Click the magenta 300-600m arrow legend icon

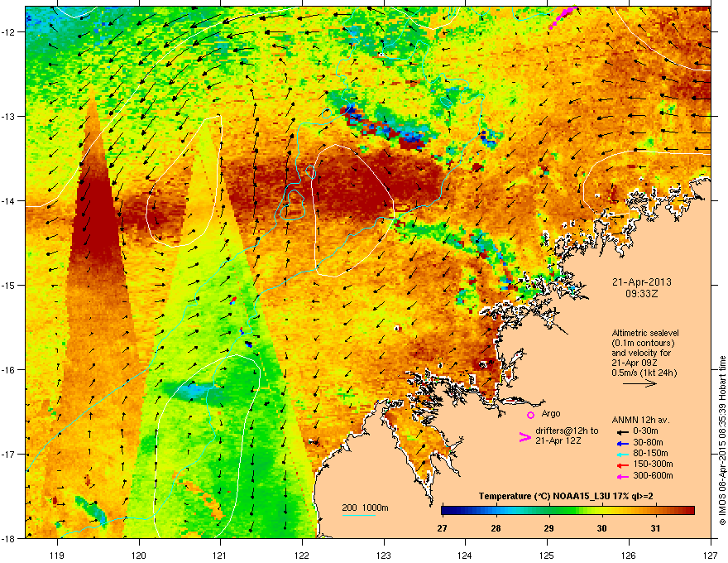click(622, 476)
